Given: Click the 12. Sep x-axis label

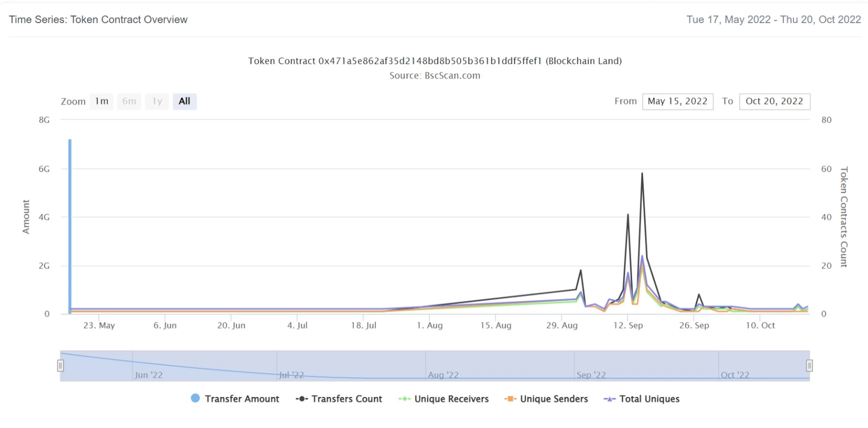Looking at the screenshot, I should pyautogui.click(x=628, y=326).
